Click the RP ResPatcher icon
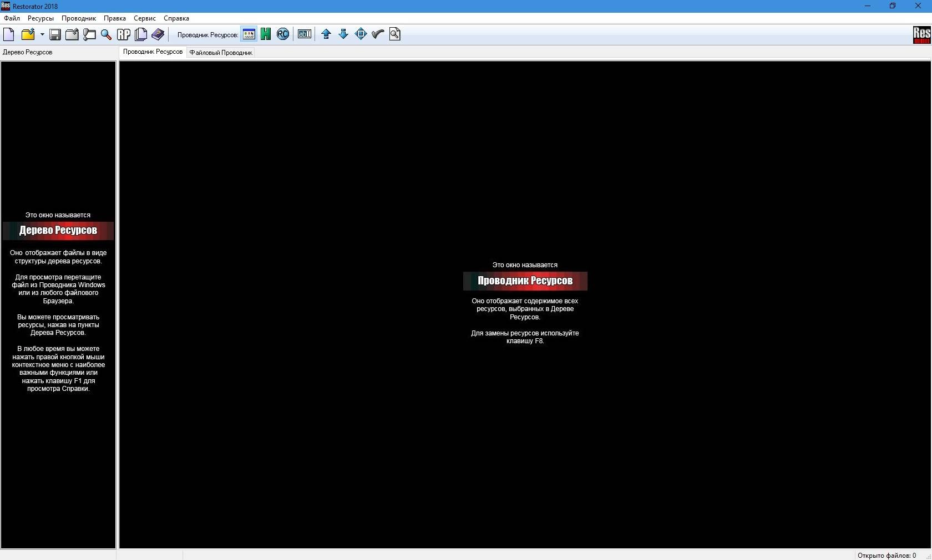Image resolution: width=932 pixels, height=560 pixels. point(124,34)
